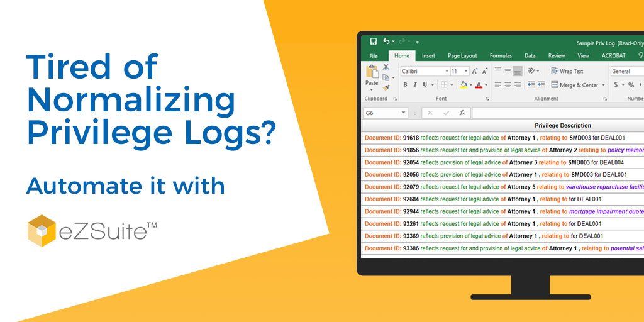Expand the Name Box dropdown arrow
Screen dimensions: 644x322
click(x=404, y=113)
